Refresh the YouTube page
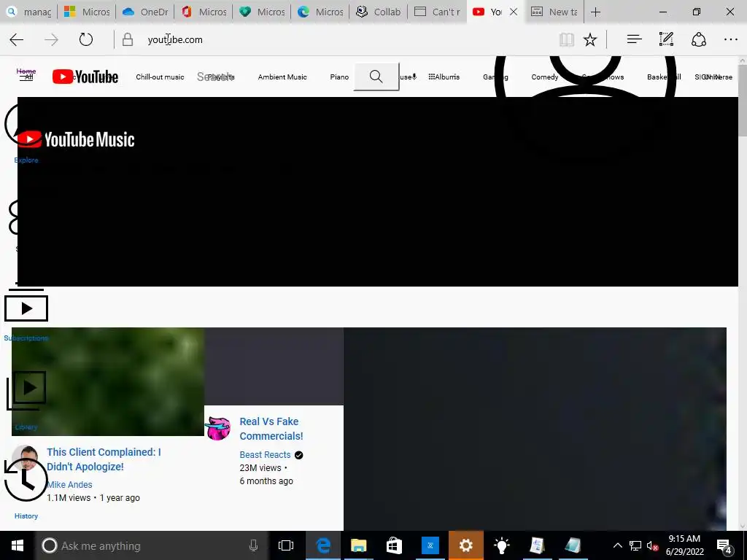This screenshot has height=560, width=747. pos(86,39)
